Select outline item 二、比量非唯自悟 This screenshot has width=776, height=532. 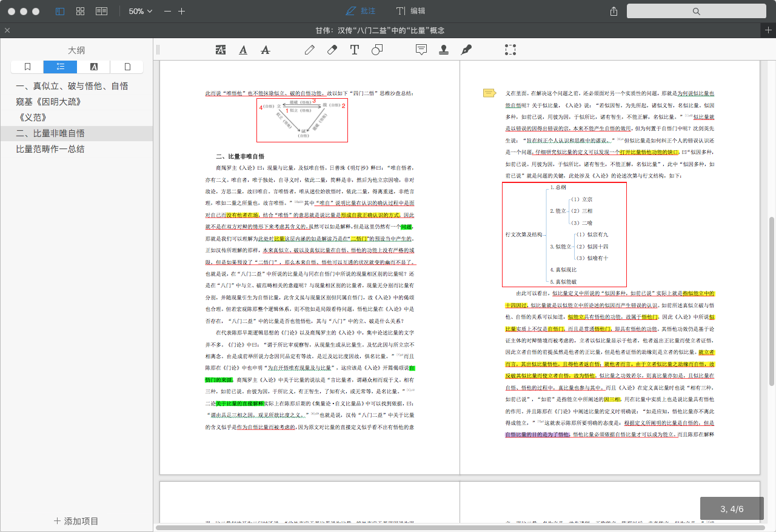(76, 133)
